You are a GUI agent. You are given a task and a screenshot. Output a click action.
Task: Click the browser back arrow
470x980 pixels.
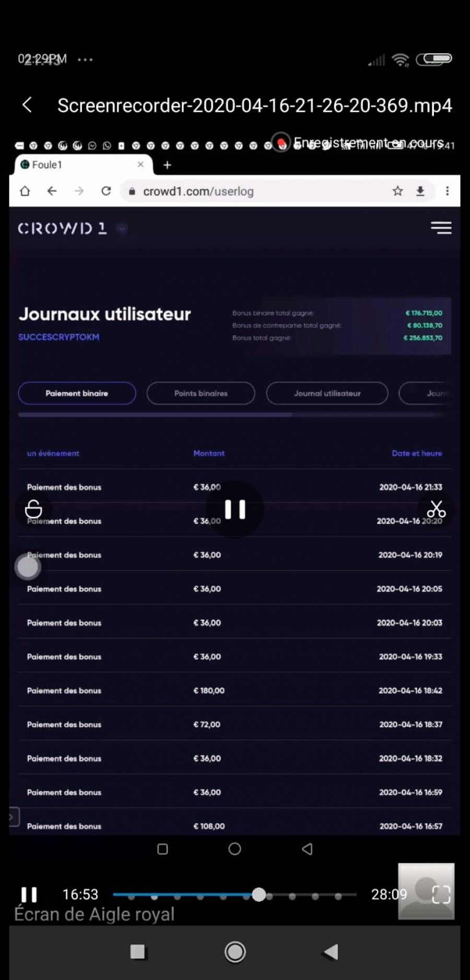click(52, 191)
